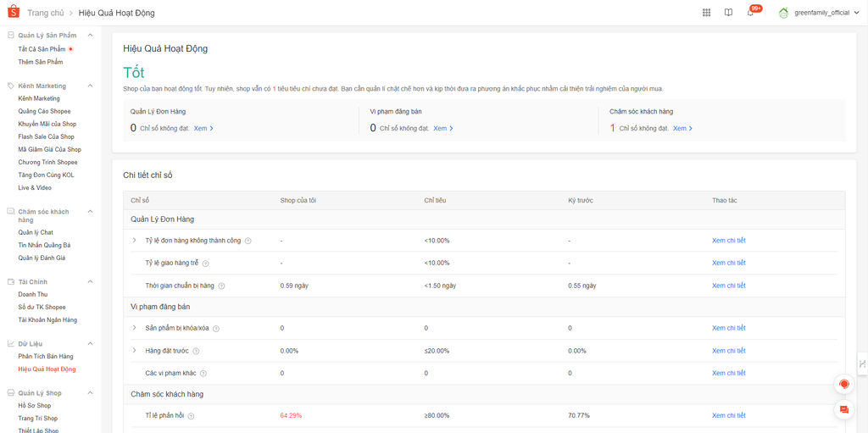Open Trang Trí Shop menu item
Image resolution: width=868 pixels, height=433 pixels.
coord(37,419)
